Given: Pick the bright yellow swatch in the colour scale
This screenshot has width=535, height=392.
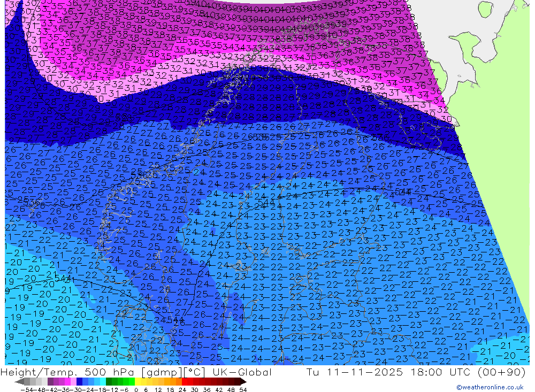Looking at the screenshot, I should (x=137, y=382).
